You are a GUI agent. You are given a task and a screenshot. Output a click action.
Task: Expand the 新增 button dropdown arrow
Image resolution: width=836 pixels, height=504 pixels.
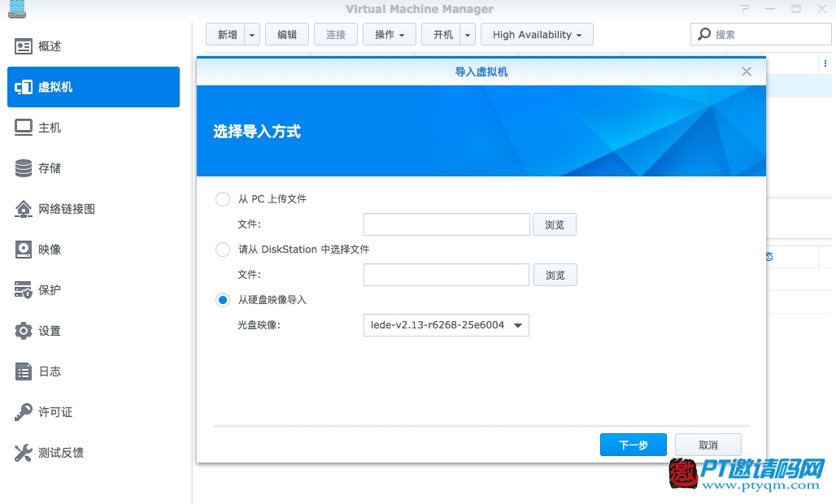[252, 35]
